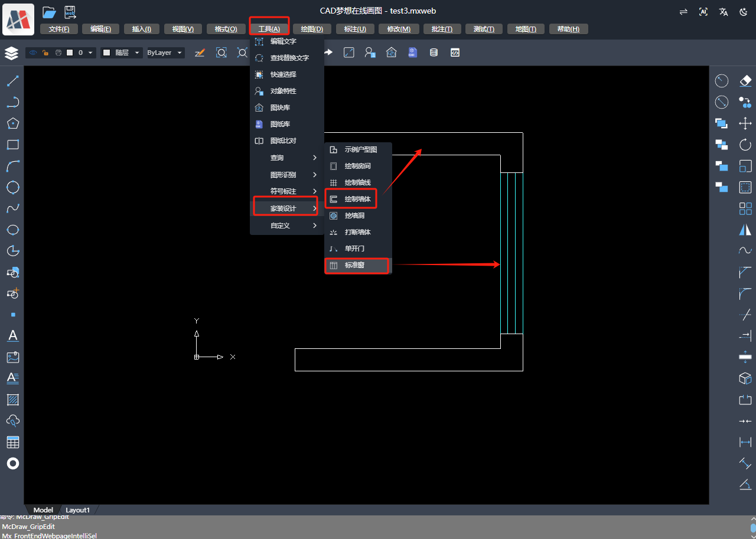Expand the 查询 submenu
This screenshot has width=756, height=539.
point(287,158)
